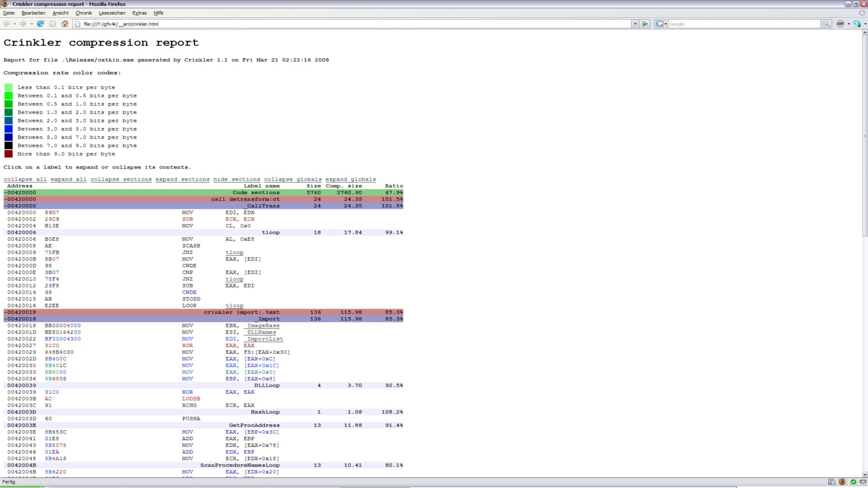Screen dimensions: 868x488
Task: Click the 'hide sections' link
Action: (236, 179)
